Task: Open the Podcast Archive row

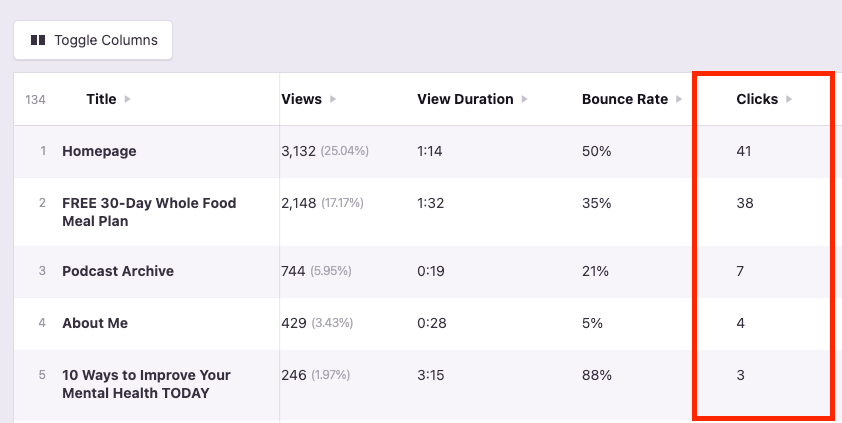Action: coord(118,271)
